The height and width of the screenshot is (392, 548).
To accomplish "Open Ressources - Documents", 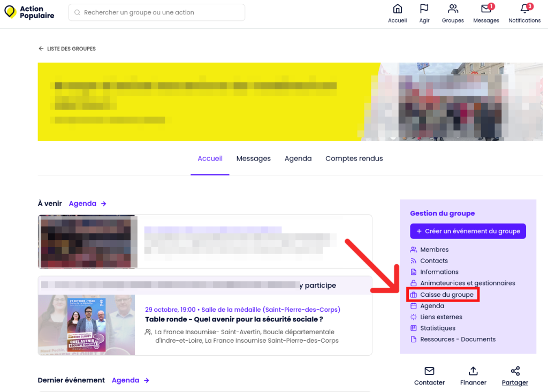I will click(x=458, y=339).
